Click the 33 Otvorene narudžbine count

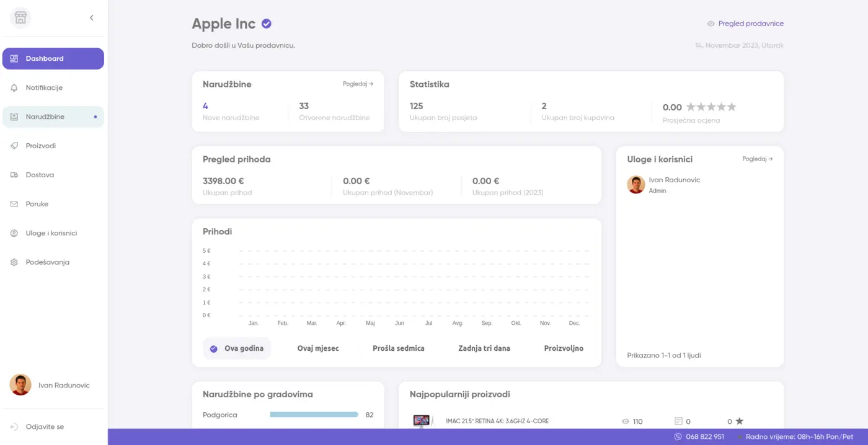[x=304, y=106]
